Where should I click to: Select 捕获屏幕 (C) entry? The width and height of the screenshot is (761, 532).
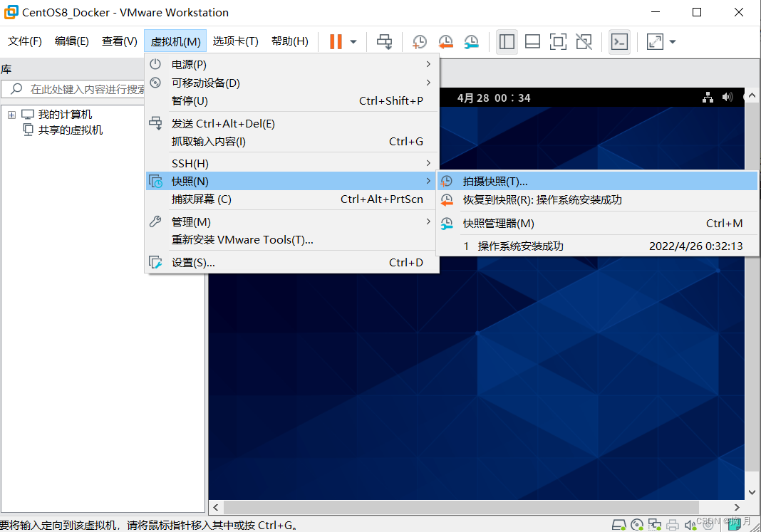coord(291,199)
